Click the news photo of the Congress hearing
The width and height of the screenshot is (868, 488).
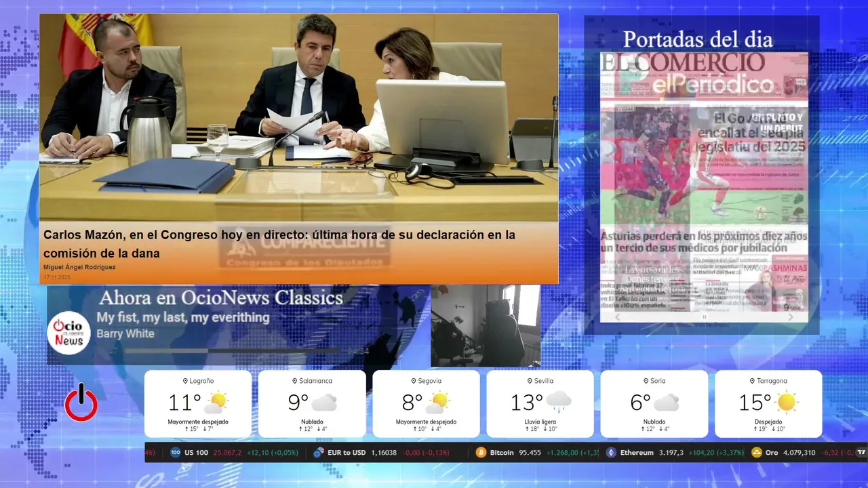(x=299, y=118)
